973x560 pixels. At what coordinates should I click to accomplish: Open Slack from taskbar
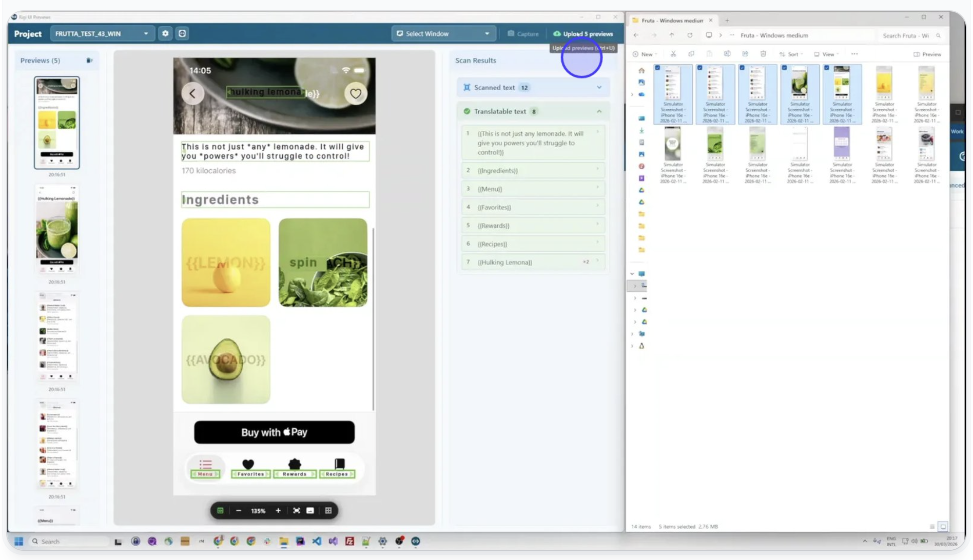[x=267, y=542]
